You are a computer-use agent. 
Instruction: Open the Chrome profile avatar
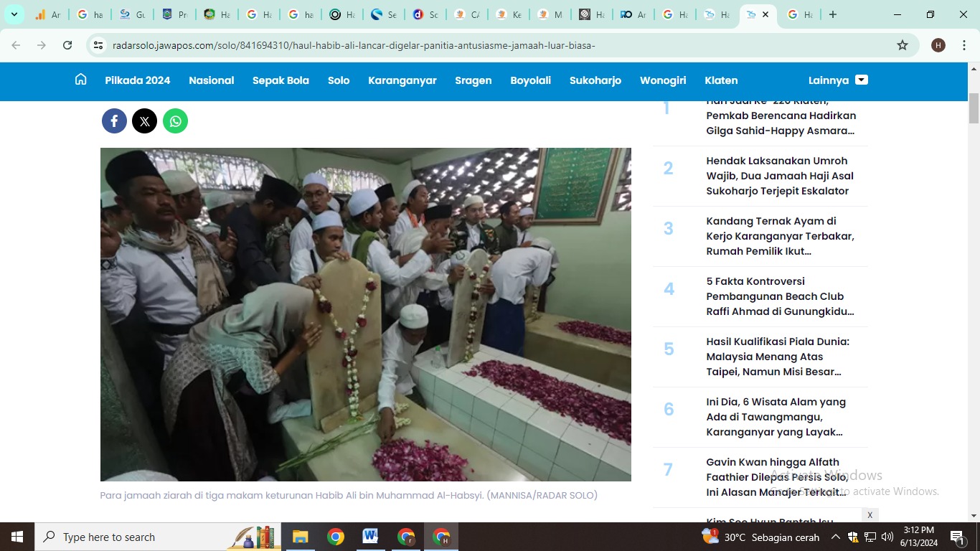click(938, 44)
